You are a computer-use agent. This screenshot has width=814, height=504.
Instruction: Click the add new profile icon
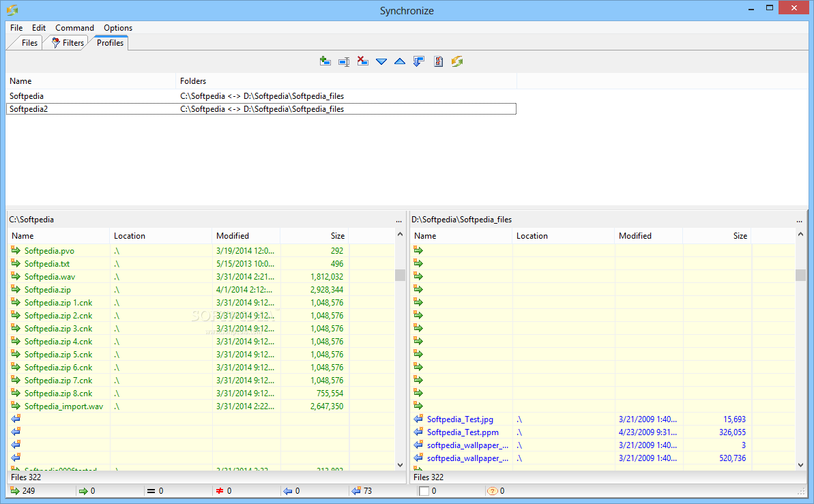click(325, 61)
